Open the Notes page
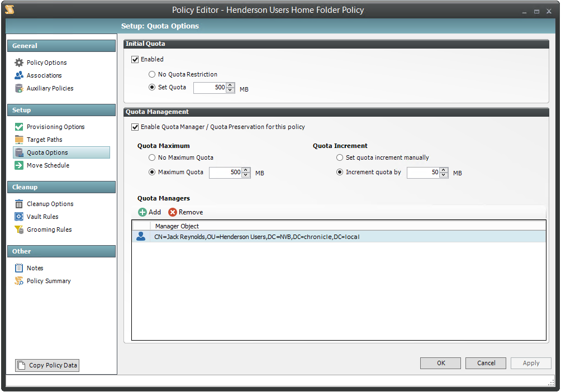The image size is (561, 392). (x=35, y=268)
